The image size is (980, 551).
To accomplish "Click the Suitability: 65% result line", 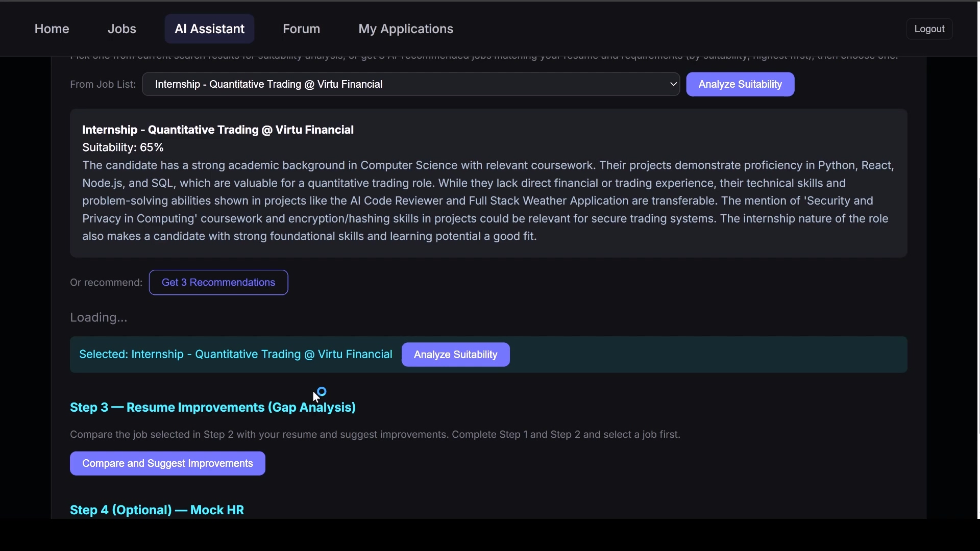I will [x=122, y=147].
